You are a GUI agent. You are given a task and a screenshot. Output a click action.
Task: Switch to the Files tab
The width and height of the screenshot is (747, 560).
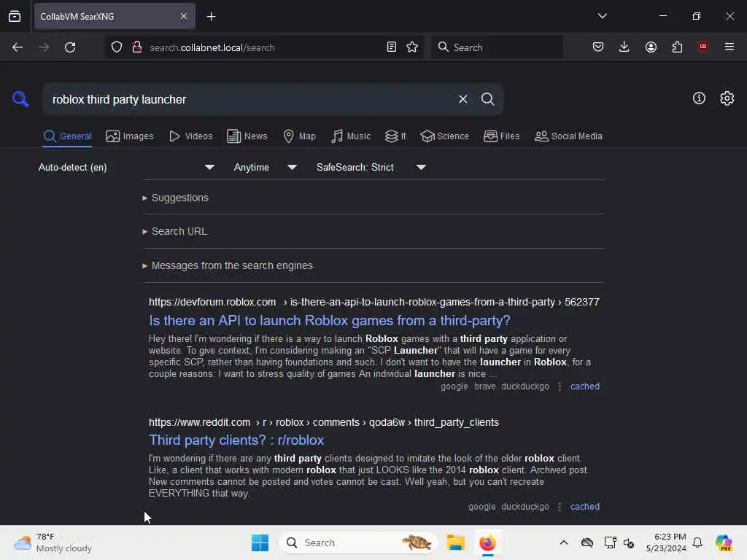tap(501, 136)
